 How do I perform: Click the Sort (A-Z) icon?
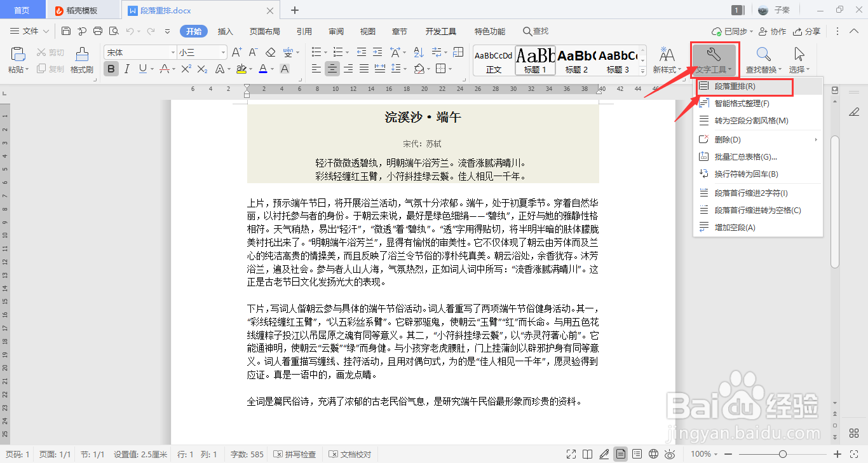pos(418,52)
